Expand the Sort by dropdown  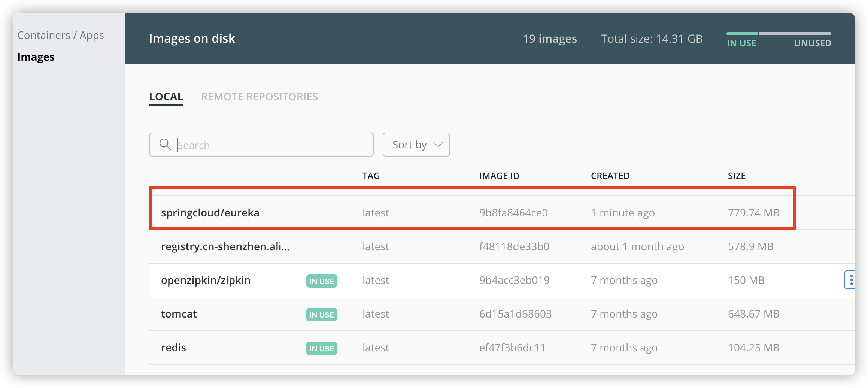(x=416, y=145)
